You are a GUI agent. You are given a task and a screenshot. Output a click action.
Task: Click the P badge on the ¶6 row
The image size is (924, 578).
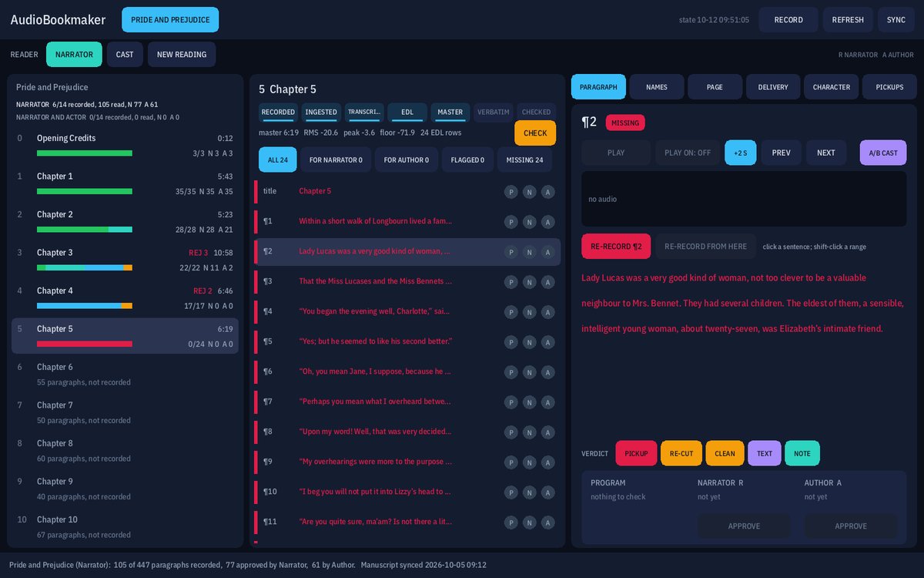tap(511, 372)
